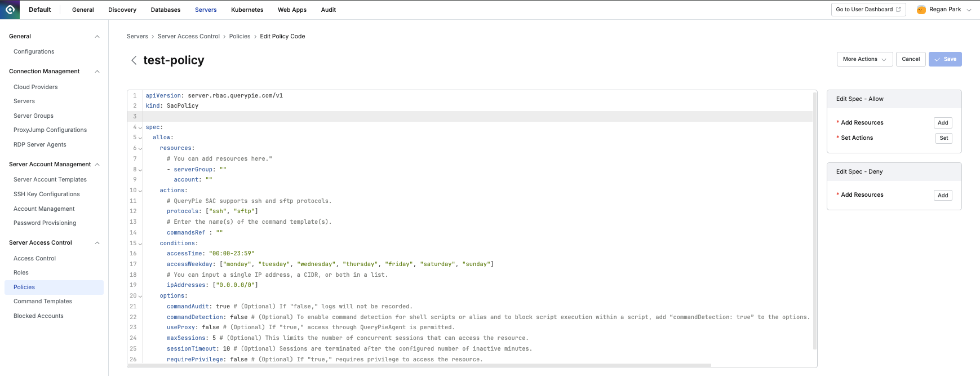The width and height of the screenshot is (980, 376).
Task: Click the editor vertical scrollbar
Action: click(814, 220)
